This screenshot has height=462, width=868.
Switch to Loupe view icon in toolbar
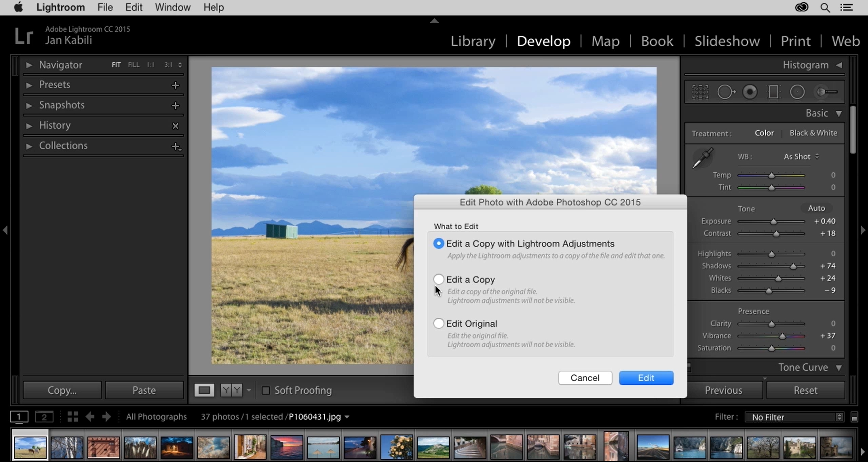(x=204, y=390)
